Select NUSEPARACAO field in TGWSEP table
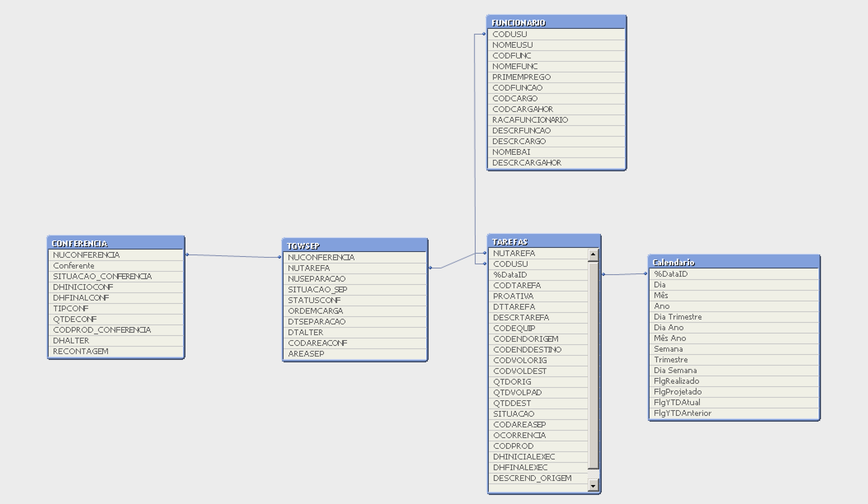 [317, 279]
